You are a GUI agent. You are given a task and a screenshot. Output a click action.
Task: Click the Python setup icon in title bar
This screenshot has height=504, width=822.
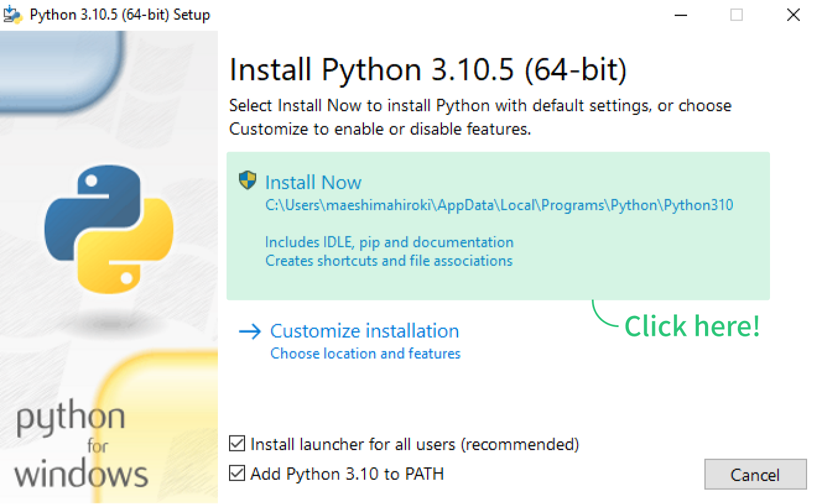click(12, 14)
